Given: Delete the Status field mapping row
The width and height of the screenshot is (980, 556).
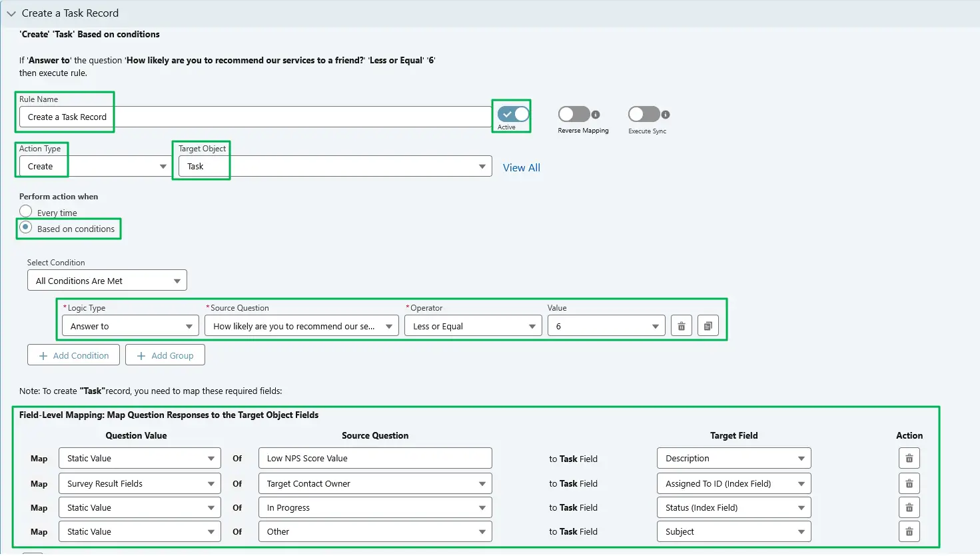Looking at the screenshot, I should [x=909, y=507].
